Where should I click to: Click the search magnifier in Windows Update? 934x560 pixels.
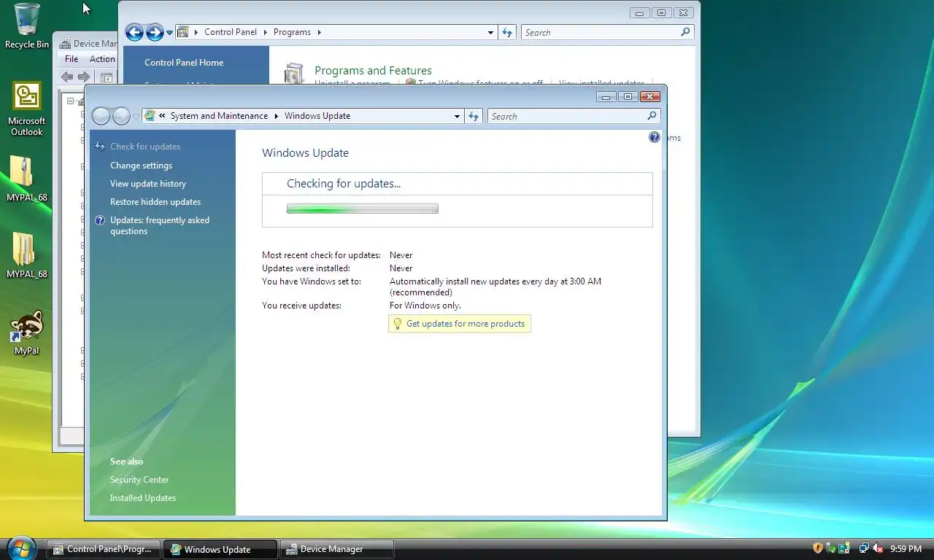(x=652, y=116)
